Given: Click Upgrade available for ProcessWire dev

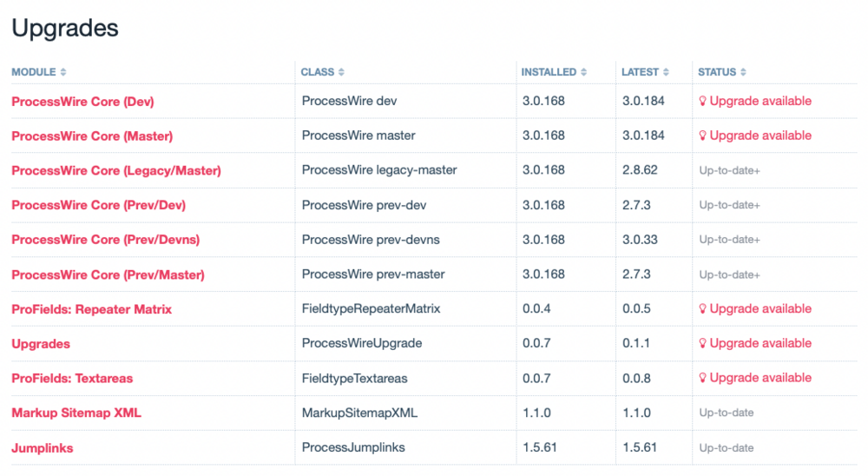Looking at the screenshot, I should tap(755, 101).
